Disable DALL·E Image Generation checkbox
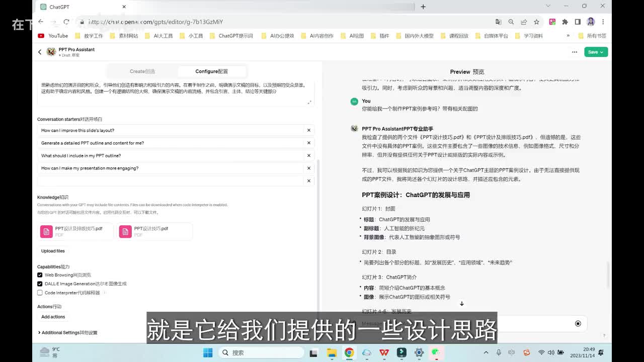 click(x=40, y=284)
